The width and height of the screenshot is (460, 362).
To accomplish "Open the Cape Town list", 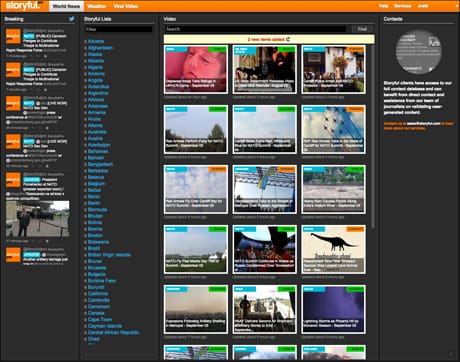I will tap(100, 319).
